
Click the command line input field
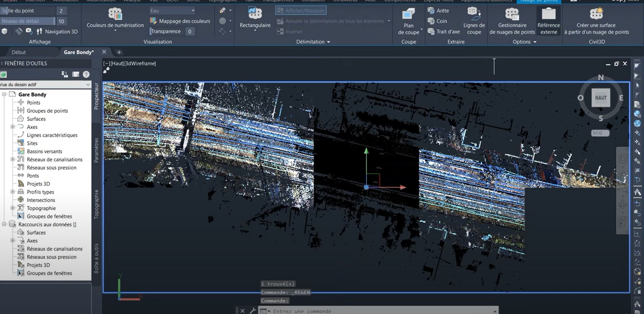(378, 311)
